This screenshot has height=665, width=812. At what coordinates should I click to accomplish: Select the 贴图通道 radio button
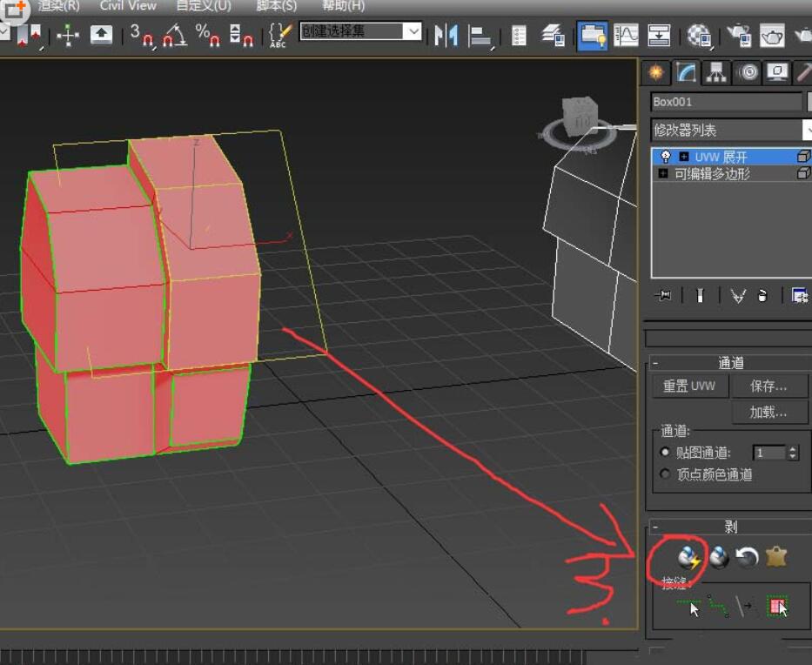[x=666, y=453]
